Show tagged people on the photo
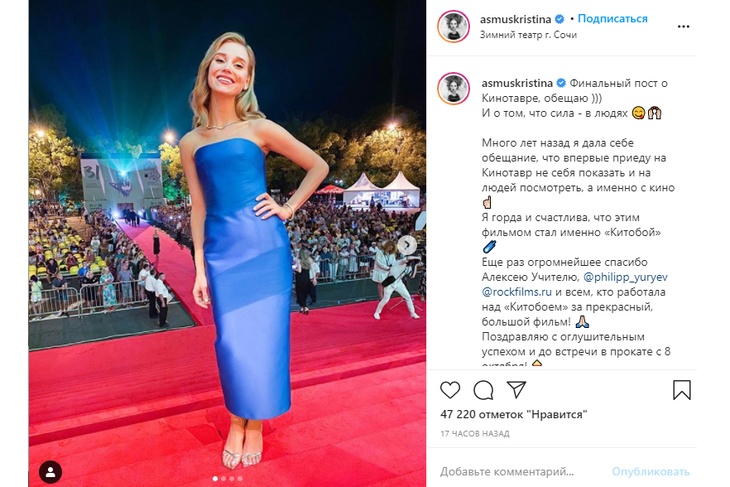This screenshot has height=487, width=730. pos(50,472)
